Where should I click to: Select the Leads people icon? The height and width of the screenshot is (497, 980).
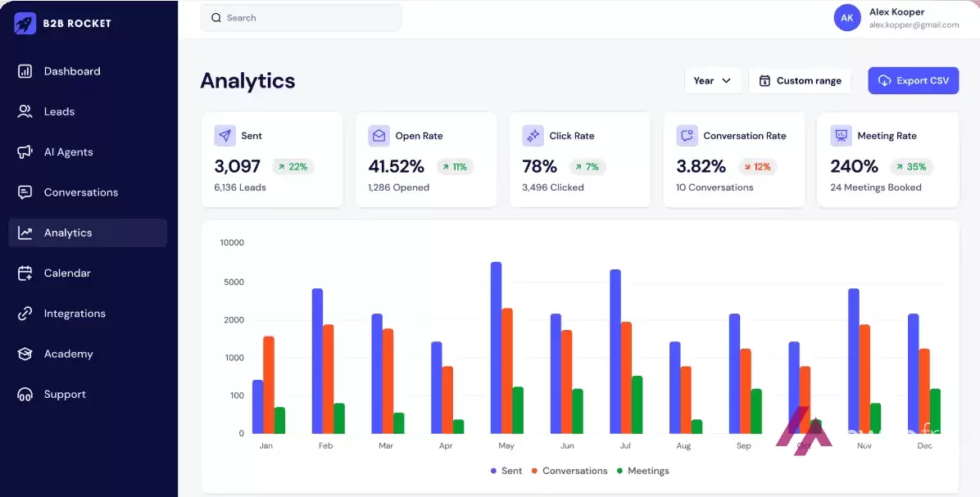point(25,111)
